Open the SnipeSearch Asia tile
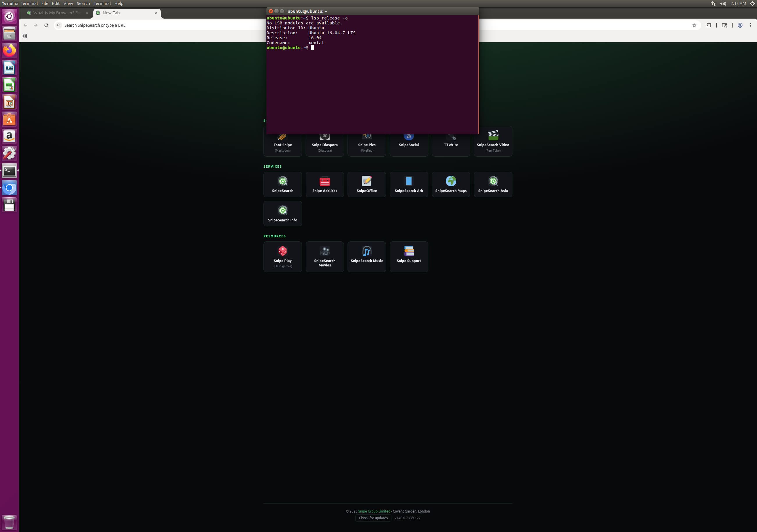The width and height of the screenshot is (757, 532). [493, 185]
